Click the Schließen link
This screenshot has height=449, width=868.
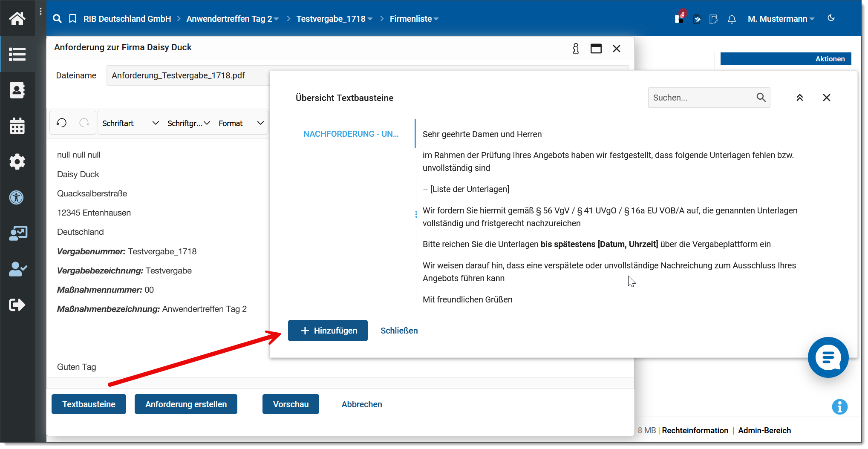[399, 331]
